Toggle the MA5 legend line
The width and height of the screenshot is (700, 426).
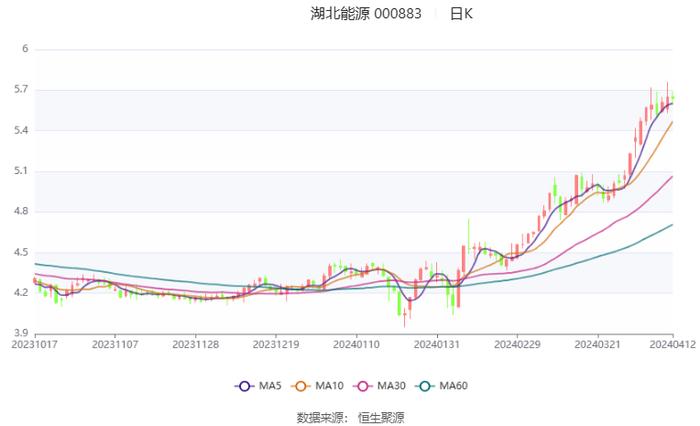(x=258, y=386)
